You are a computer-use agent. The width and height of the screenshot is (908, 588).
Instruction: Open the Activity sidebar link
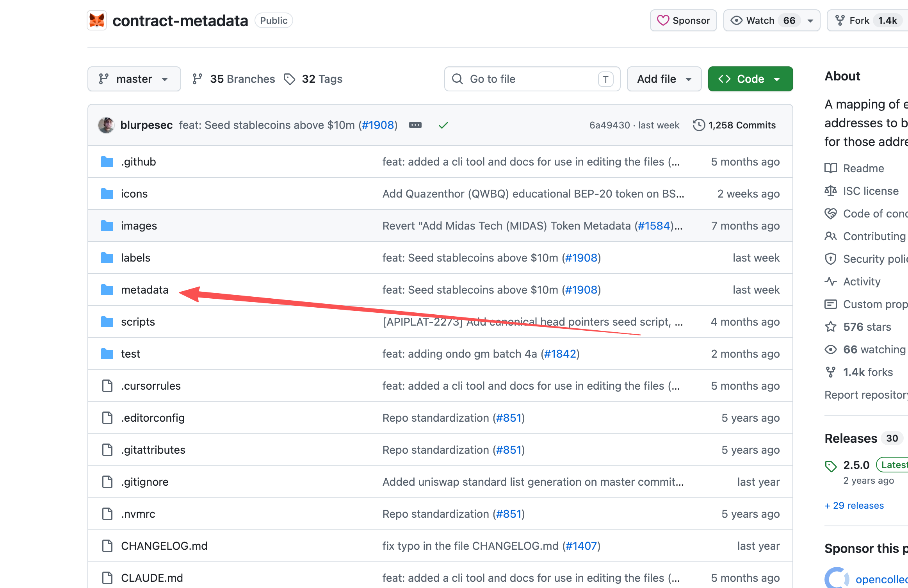point(853,282)
